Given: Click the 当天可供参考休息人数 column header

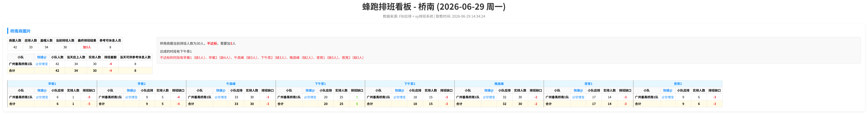Looking at the screenshot, I should [x=135, y=57].
